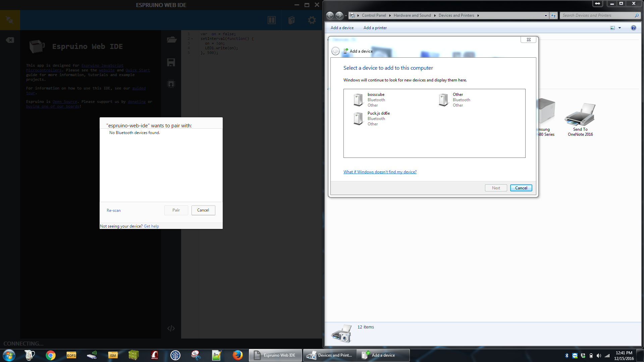Screen dimensions: 644x362
Task: Launch Firefox from the taskbar
Action: click(x=237, y=355)
